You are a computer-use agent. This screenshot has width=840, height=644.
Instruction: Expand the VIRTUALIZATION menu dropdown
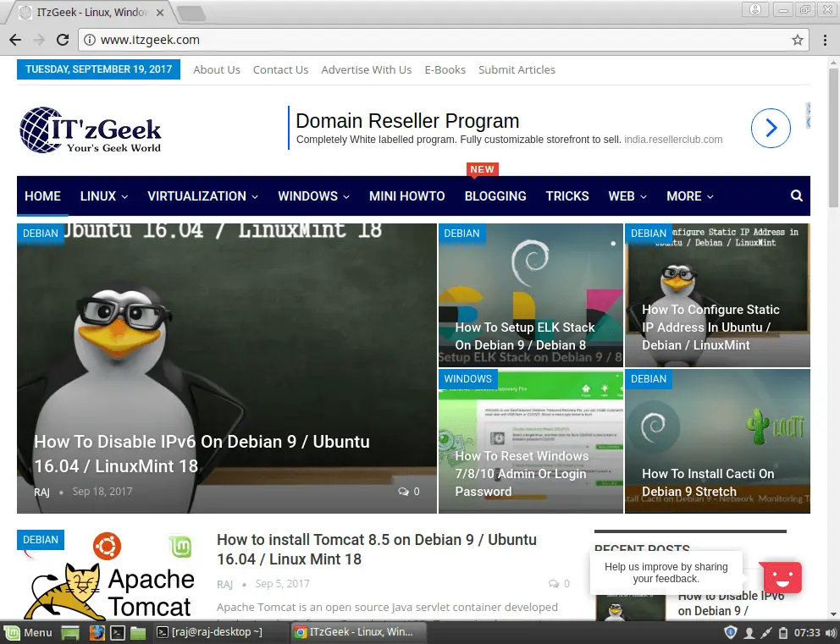(203, 196)
